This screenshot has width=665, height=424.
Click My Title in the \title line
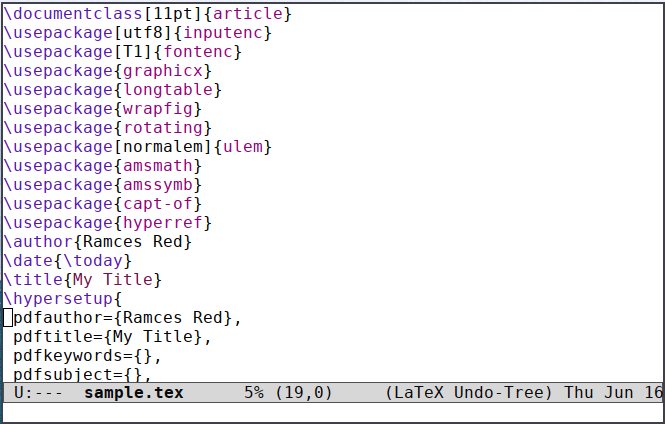point(113,280)
